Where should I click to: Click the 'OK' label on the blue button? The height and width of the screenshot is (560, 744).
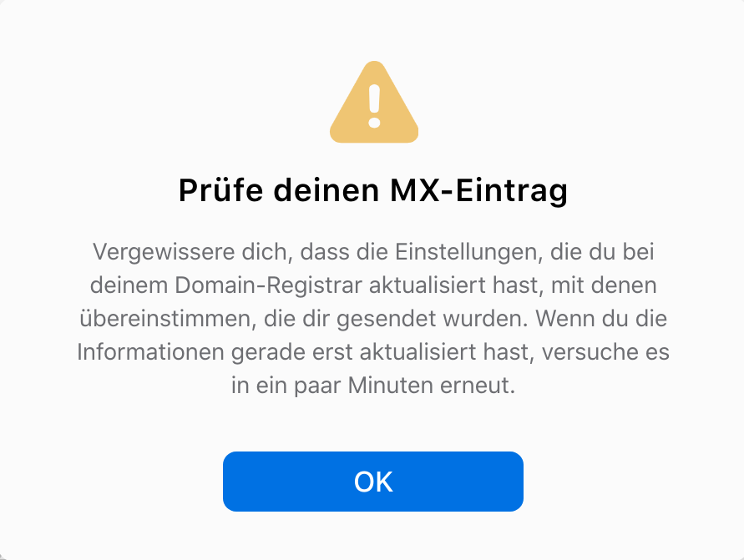coord(373,482)
